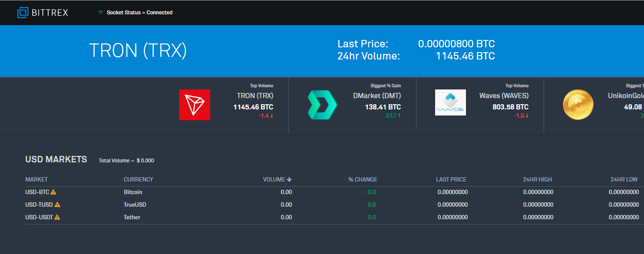Click the red down arrow under TRON volume
Viewport: 644px width, 254px height.
(272, 115)
